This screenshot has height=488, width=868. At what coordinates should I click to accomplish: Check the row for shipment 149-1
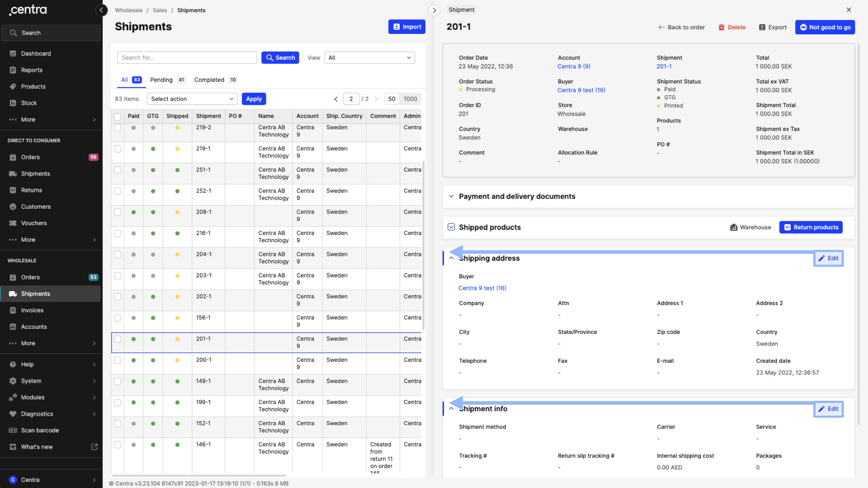(118, 382)
